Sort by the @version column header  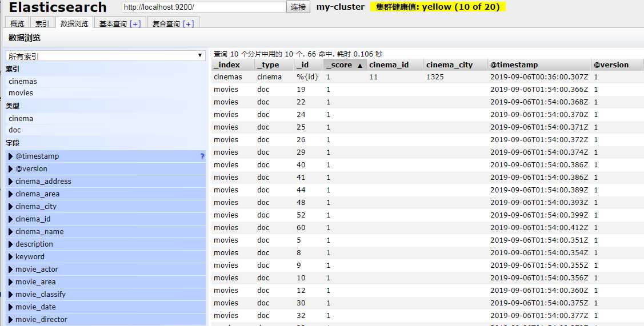(x=617, y=65)
